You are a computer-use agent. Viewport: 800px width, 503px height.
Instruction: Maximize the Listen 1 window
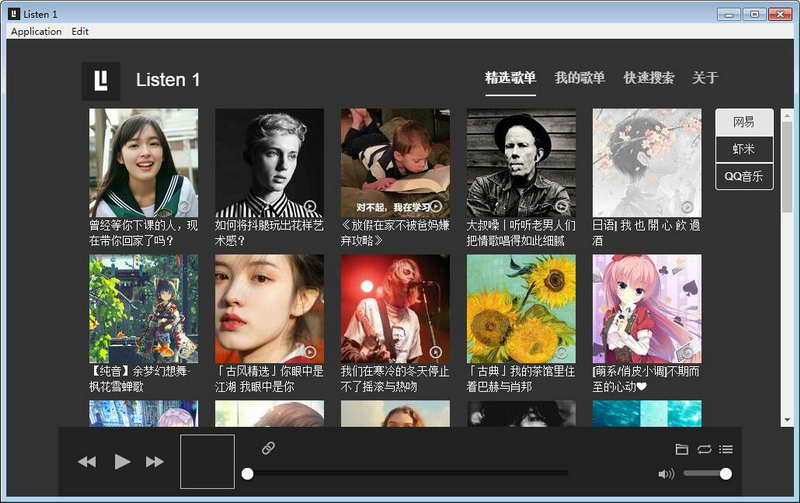754,14
